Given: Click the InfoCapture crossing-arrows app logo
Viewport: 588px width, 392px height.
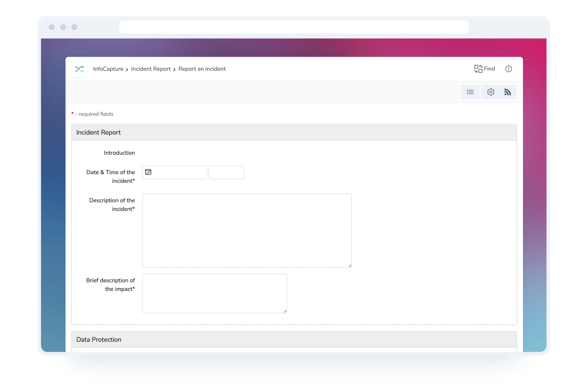Looking at the screenshot, I should pos(79,69).
